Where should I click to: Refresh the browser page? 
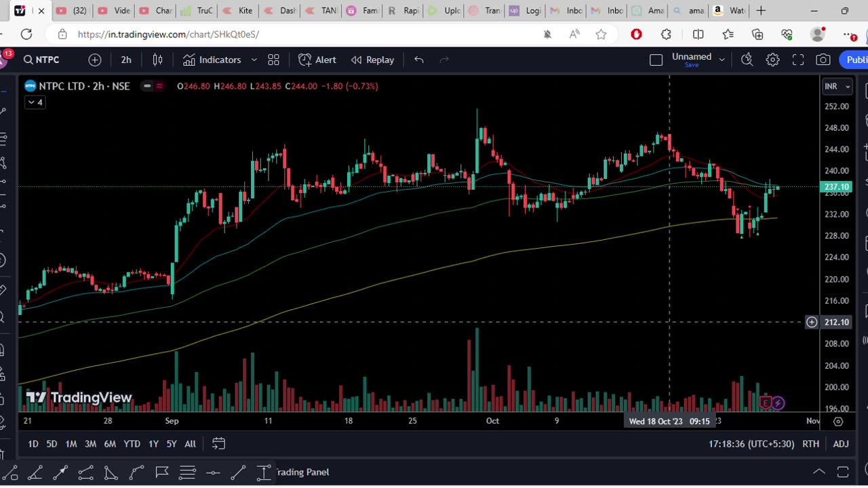point(26,34)
